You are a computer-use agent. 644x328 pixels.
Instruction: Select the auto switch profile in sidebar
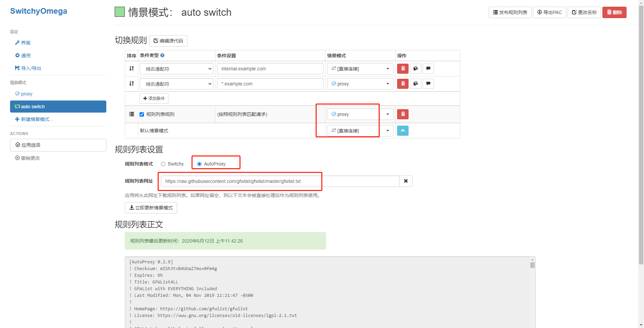click(58, 107)
